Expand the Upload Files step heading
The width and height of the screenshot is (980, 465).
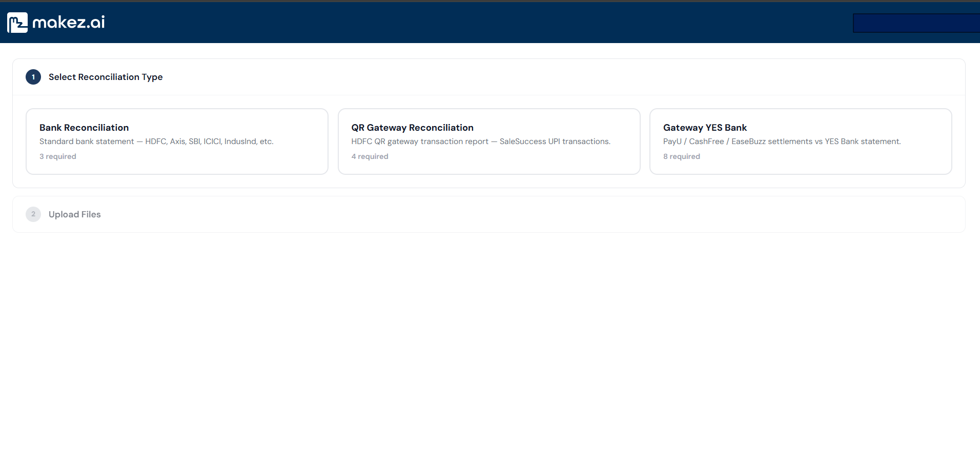click(75, 214)
